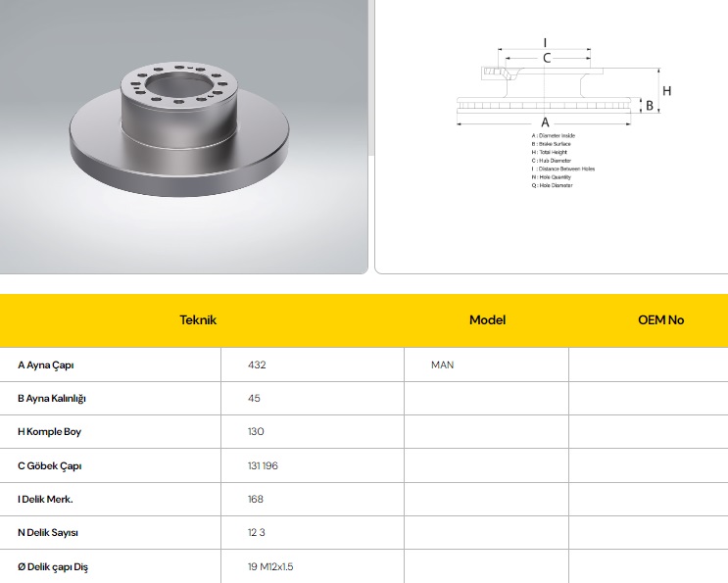Click the brake disc product image
Viewport: 728px width, 583px height.
coord(183,127)
